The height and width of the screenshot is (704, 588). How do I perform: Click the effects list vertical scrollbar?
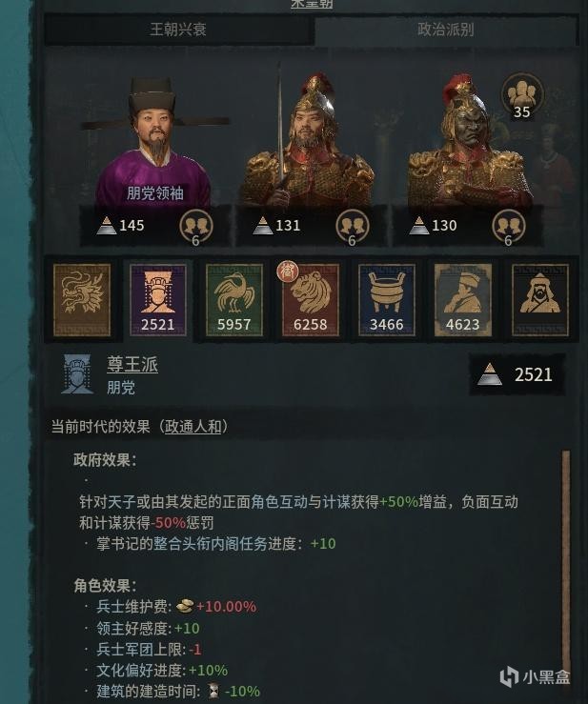(566, 566)
